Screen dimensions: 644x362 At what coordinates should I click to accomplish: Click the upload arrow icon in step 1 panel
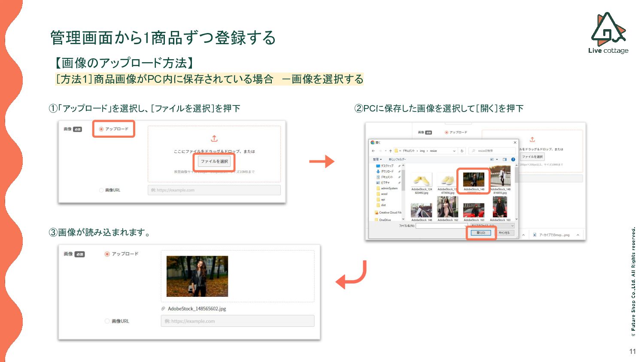[x=214, y=139]
